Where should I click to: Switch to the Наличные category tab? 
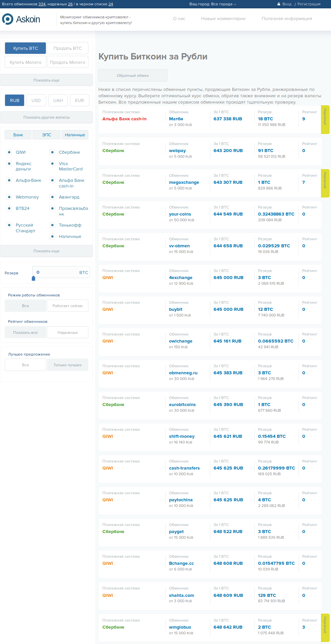(75, 135)
